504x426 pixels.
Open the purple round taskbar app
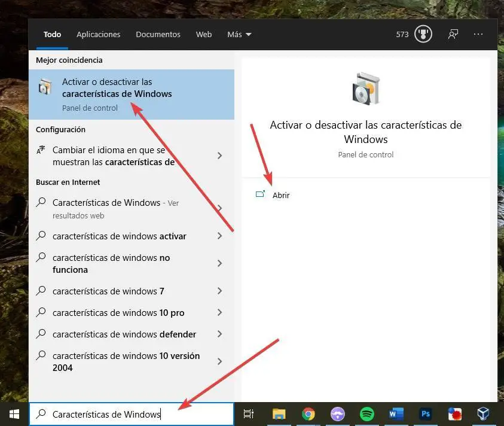(338, 414)
